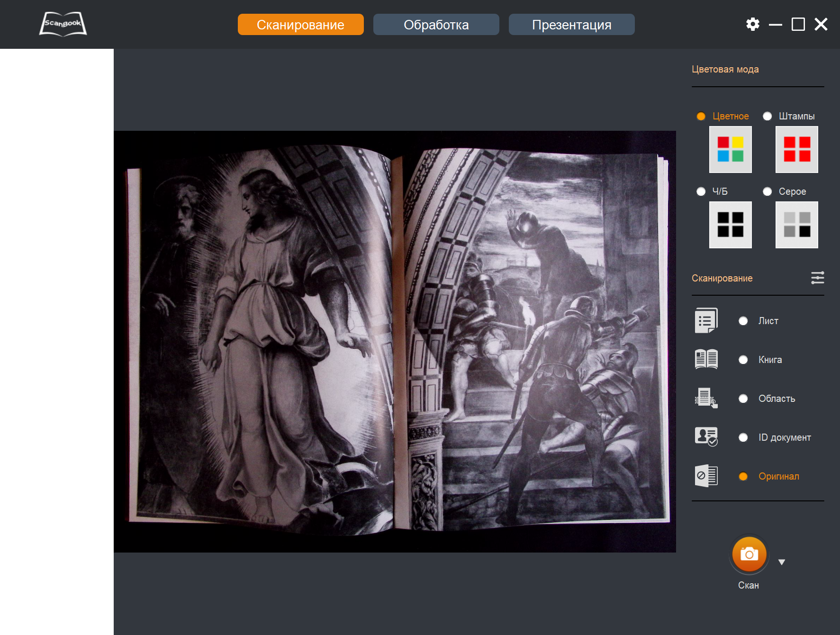Minimize the ScanBook window

point(776,24)
